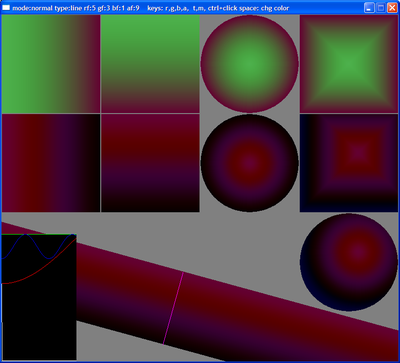
Task: Click the green radial gradient circle
Action: [x=249, y=64]
